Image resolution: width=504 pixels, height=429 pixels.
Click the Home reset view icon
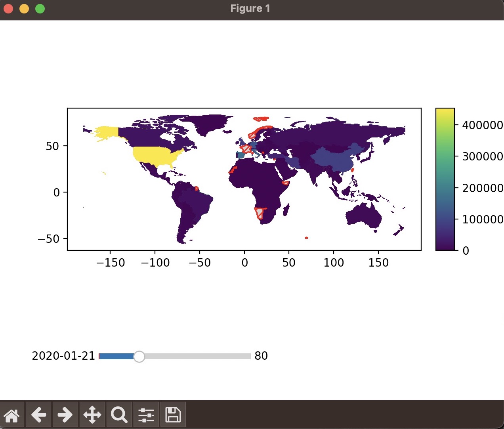click(12, 415)
